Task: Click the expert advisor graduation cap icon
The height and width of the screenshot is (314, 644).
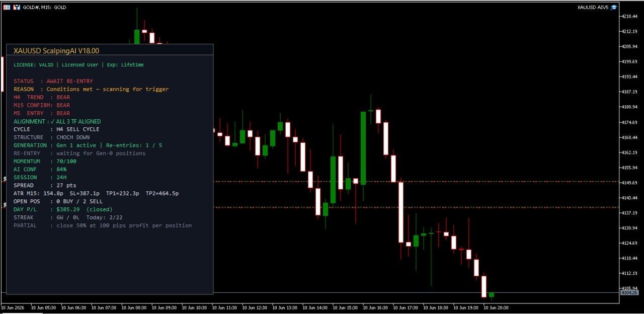Action: [614, 8]
